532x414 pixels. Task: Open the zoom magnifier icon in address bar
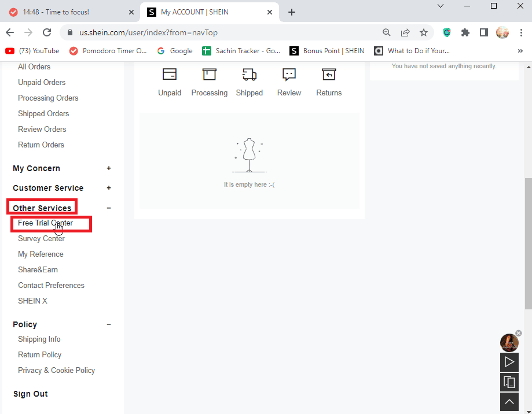click(x=387, y=32)
